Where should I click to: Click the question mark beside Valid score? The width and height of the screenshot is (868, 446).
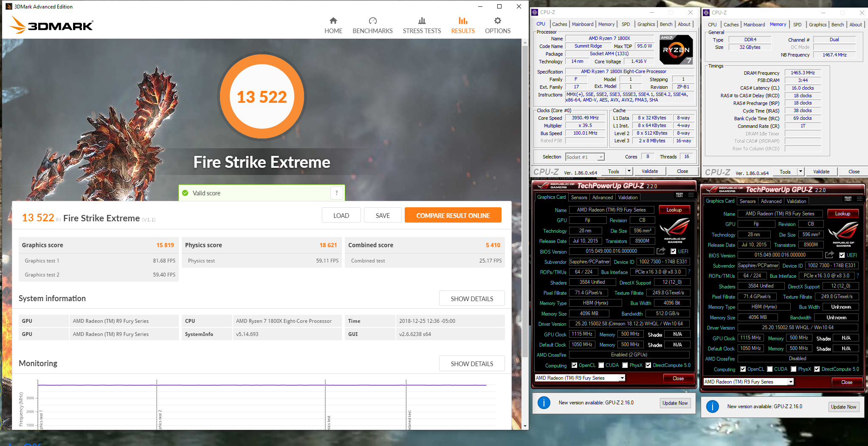pyautogui.click(x=337, y=193)
